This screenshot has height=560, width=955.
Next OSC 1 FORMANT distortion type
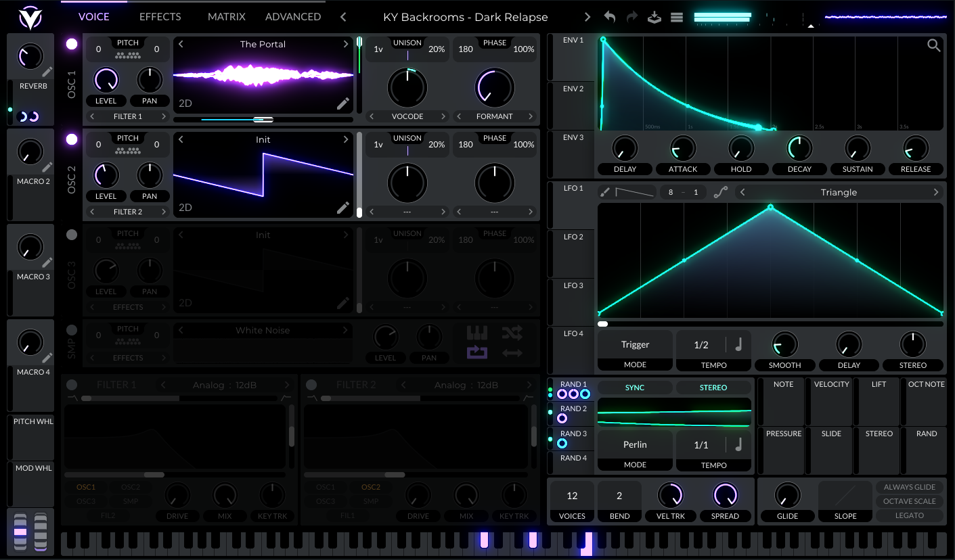click(x=530, y=116)
